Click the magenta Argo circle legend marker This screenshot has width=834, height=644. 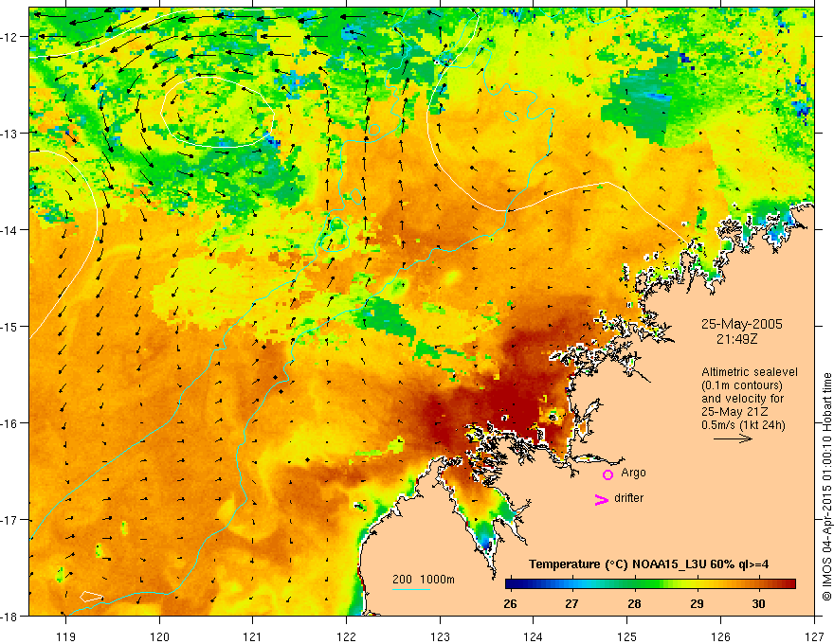point(607,474)
